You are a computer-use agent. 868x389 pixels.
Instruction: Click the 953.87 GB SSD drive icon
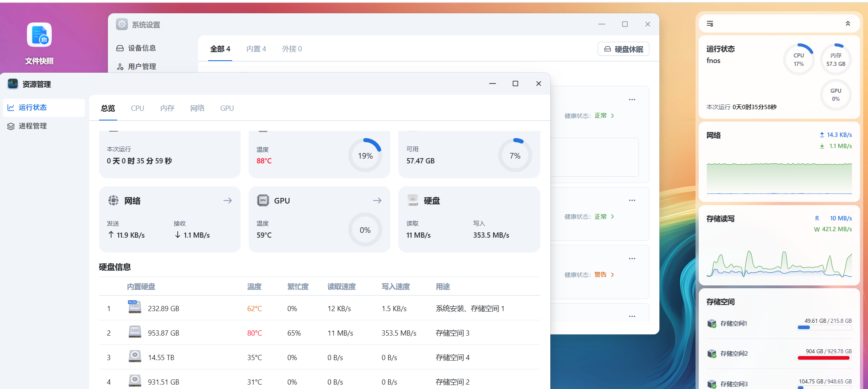[135, 332]
